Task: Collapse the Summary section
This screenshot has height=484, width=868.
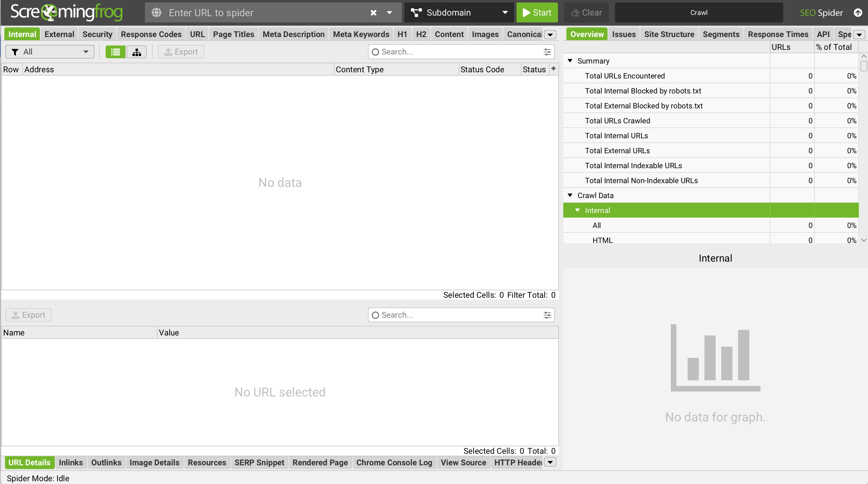Action: point(570,61)
